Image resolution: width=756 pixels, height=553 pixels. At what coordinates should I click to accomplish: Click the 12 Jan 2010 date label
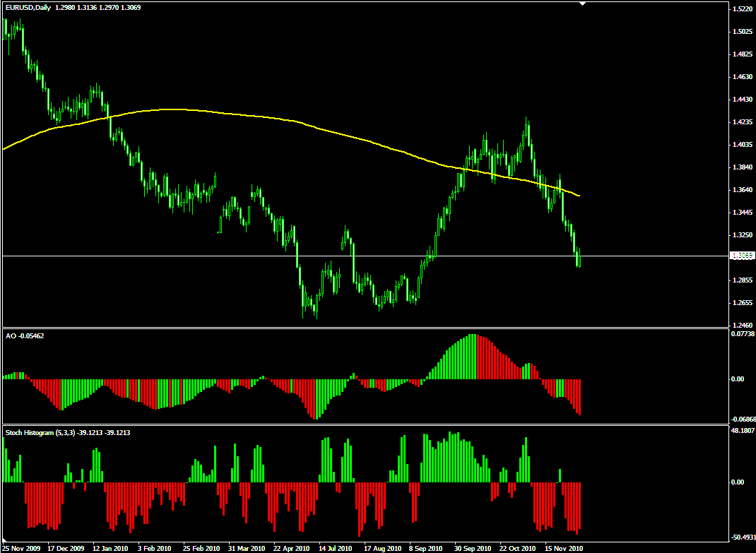click(x=111, y=549)
